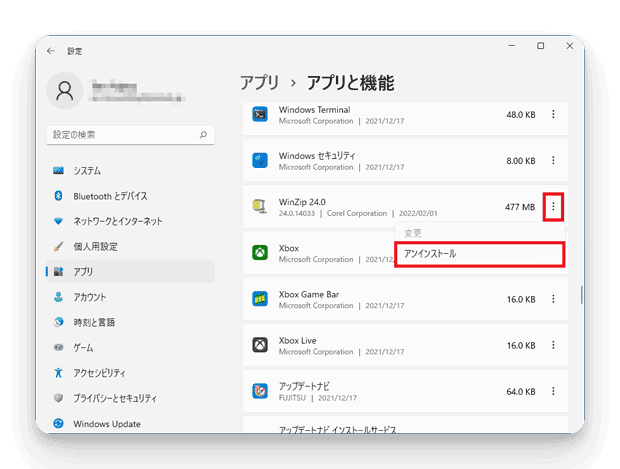620x469 pixels.
Task: Open Windows Update settings
Action: pyautogui.click(x=130, y=424)
